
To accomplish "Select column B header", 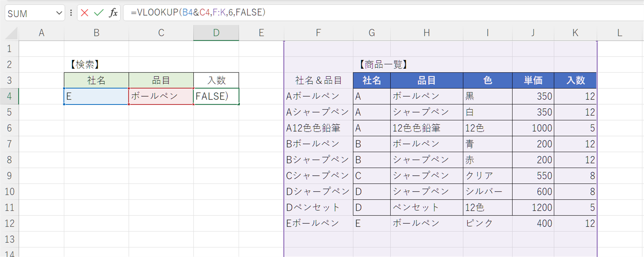I will [96, 33].
